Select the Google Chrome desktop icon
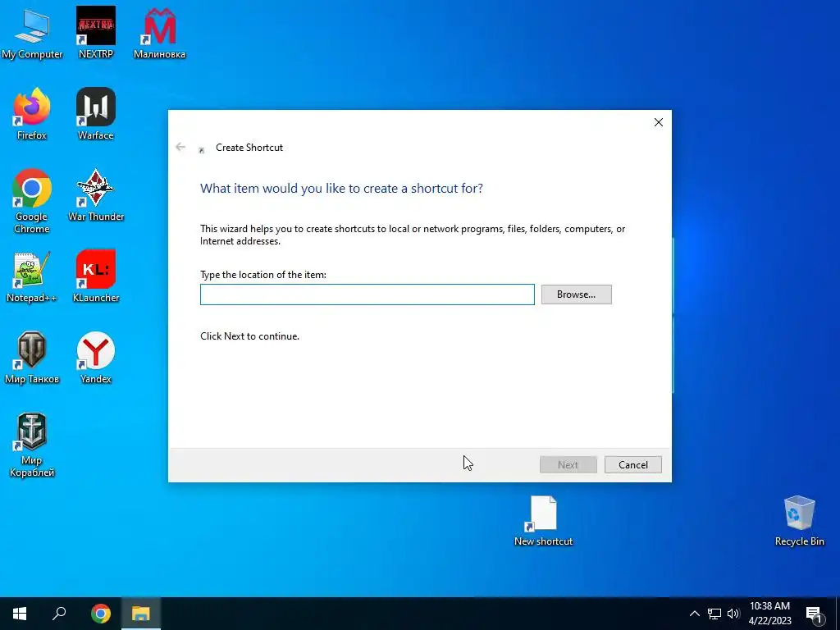Viewport: 840px width, 630px height. (32, 201)
